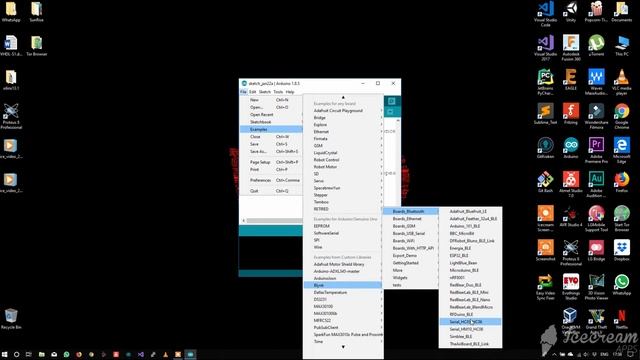Open the Visual Studio 2017 shortcut
The height and width of the screenshot is (360, 640).
pyautogui.click(x=545, y=48)
